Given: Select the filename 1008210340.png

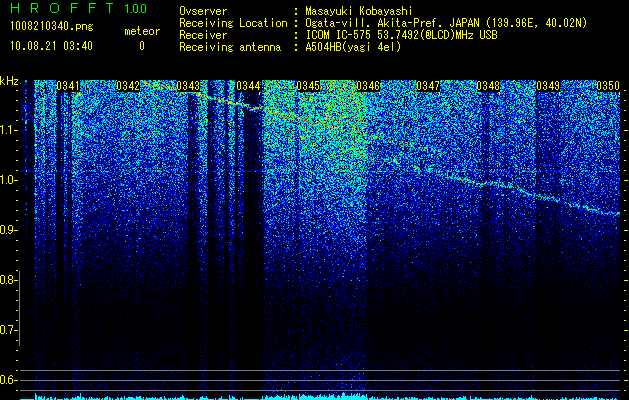Looking at the screenshot, I should pyautogui.click(x=52, y=27).
